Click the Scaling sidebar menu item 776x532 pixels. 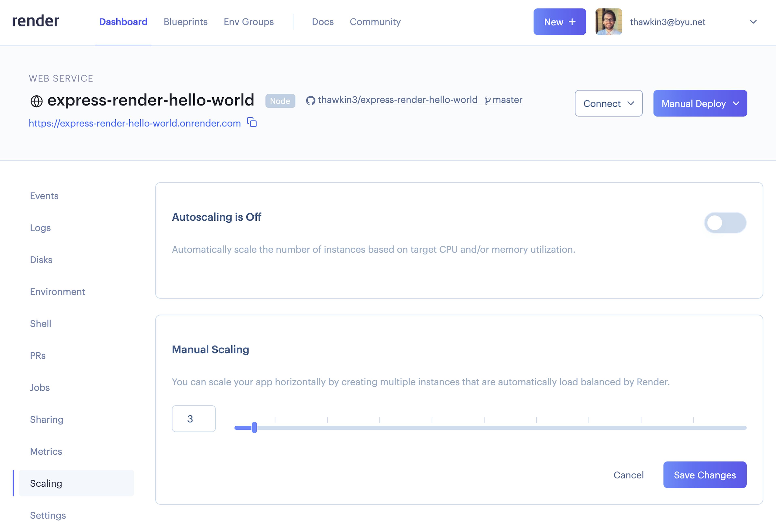coord(46,483)
